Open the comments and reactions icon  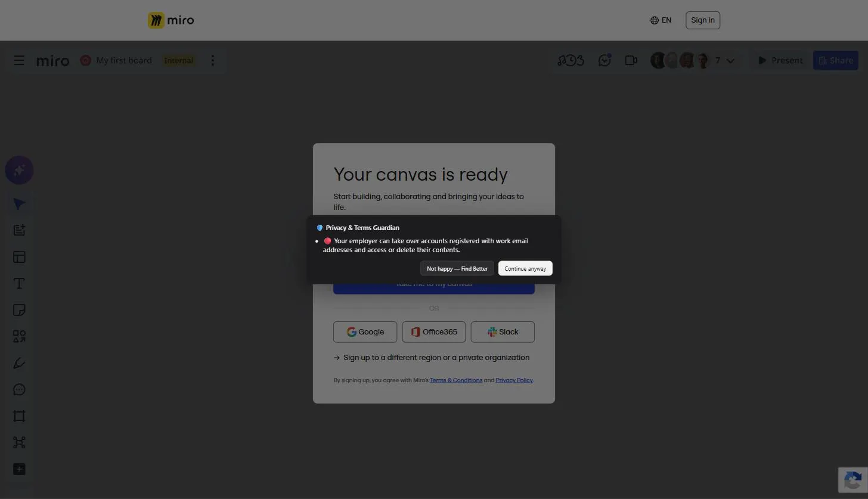604,60
